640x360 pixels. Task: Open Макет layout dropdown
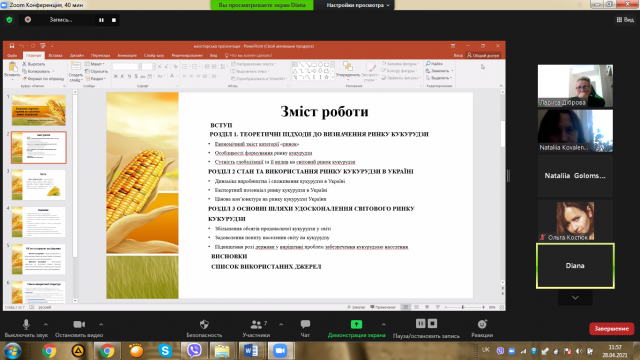[x=95, y=64]
